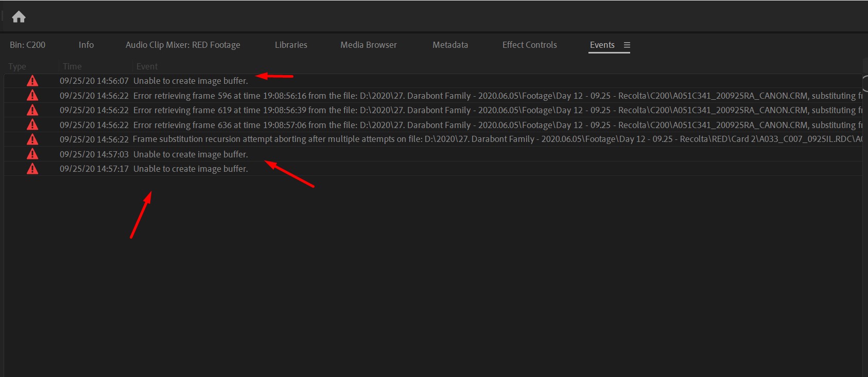Click warning icon for frame 636 error
Image resolution: width=868 pixels, height=377 pixels.
[x=32, y=125]
